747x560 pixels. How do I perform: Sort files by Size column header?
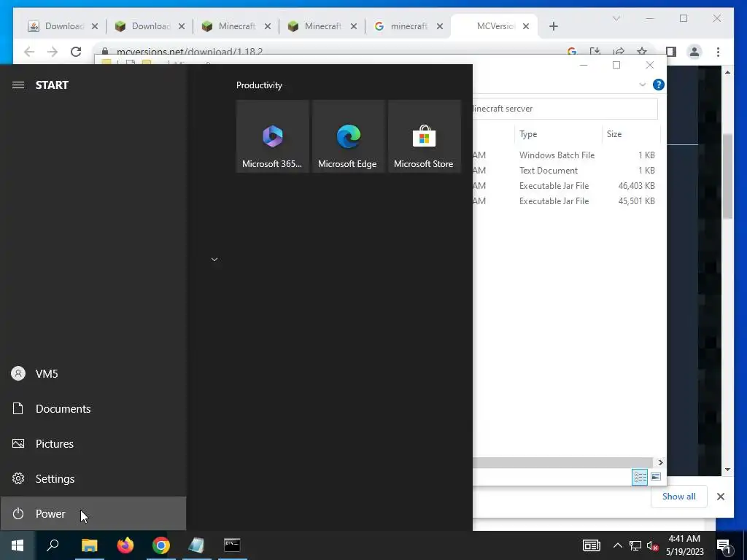coord(631,134)
